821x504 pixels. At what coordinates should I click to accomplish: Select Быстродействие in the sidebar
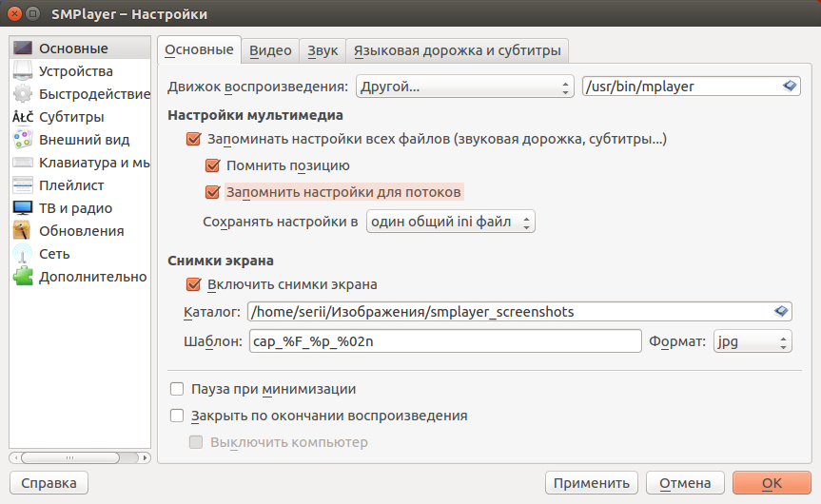coord(80,94)
